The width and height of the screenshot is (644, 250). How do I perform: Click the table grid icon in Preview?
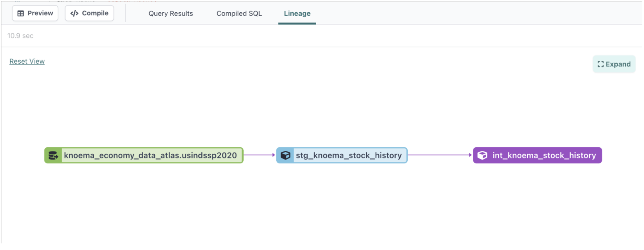tap(21, 13)
